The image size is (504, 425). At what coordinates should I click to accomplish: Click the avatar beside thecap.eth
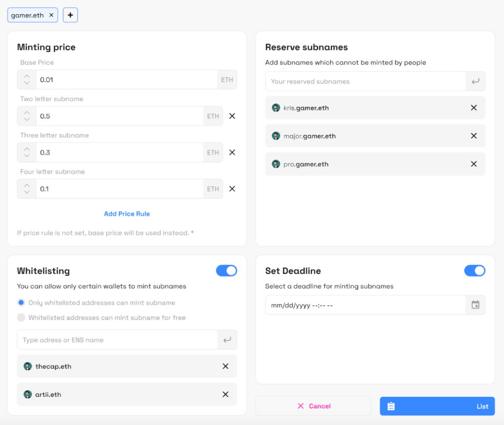tap(27, 366)
